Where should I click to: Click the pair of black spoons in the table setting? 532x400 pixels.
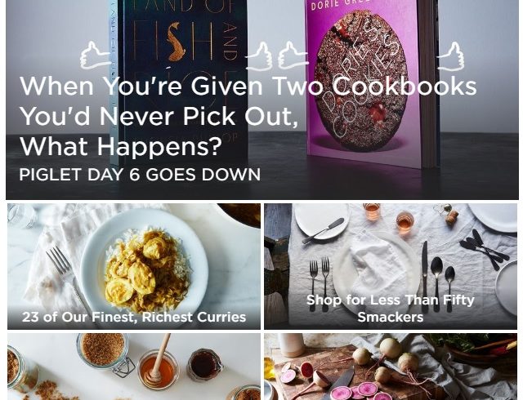point(444,283)
